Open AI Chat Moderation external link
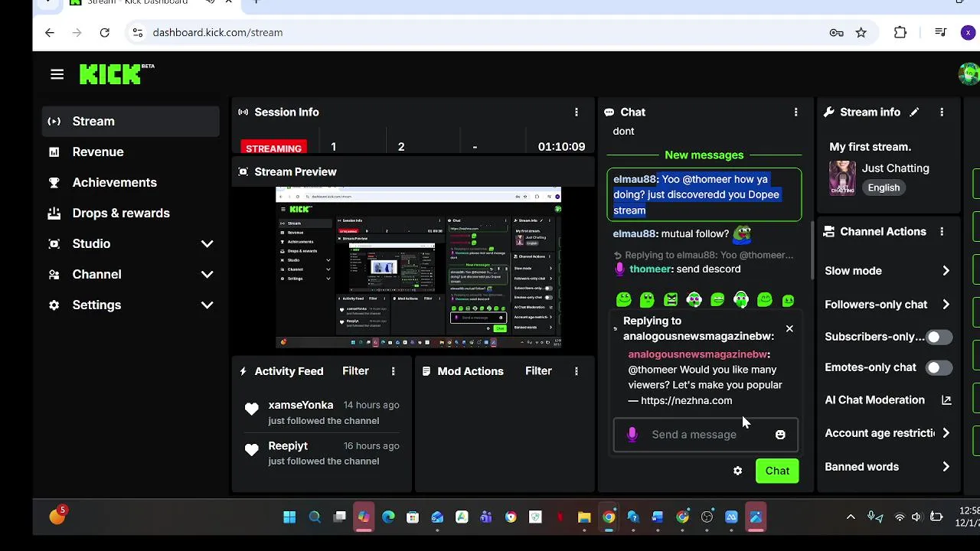 tap(946, 400)
